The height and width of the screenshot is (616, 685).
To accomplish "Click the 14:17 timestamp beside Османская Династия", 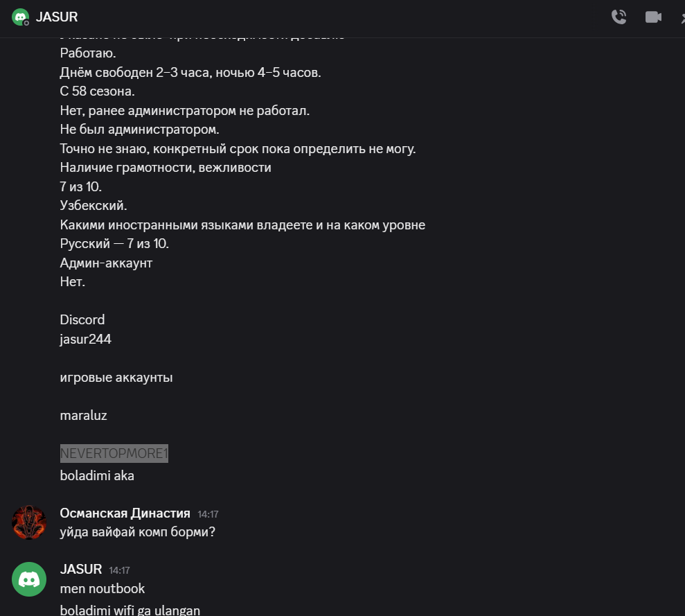I will pyautogui.click(x=208, y=514).
